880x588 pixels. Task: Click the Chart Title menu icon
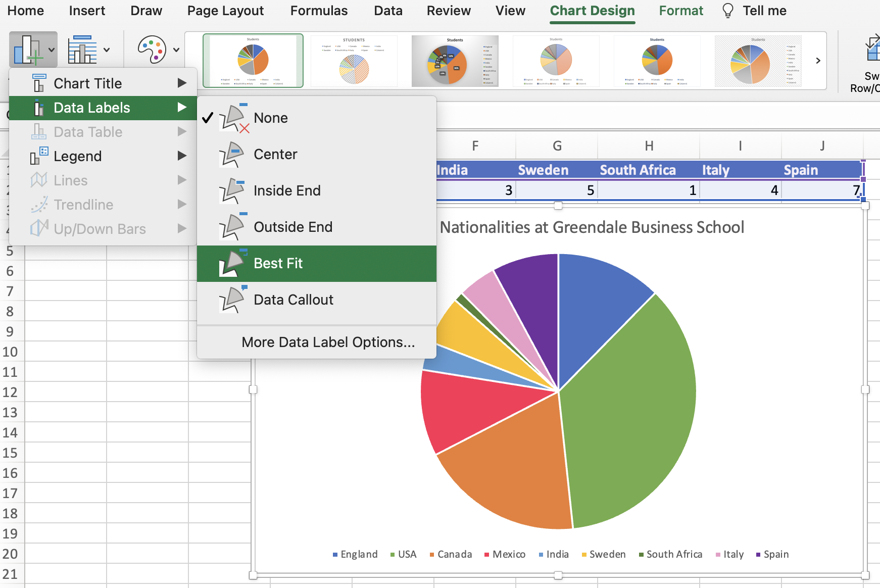pyautogui.click(x=38, y=82)
